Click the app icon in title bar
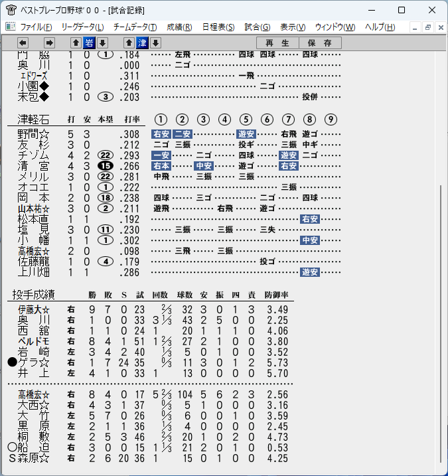448x476 pixels. pyautogui.click(x=11, y=10)
